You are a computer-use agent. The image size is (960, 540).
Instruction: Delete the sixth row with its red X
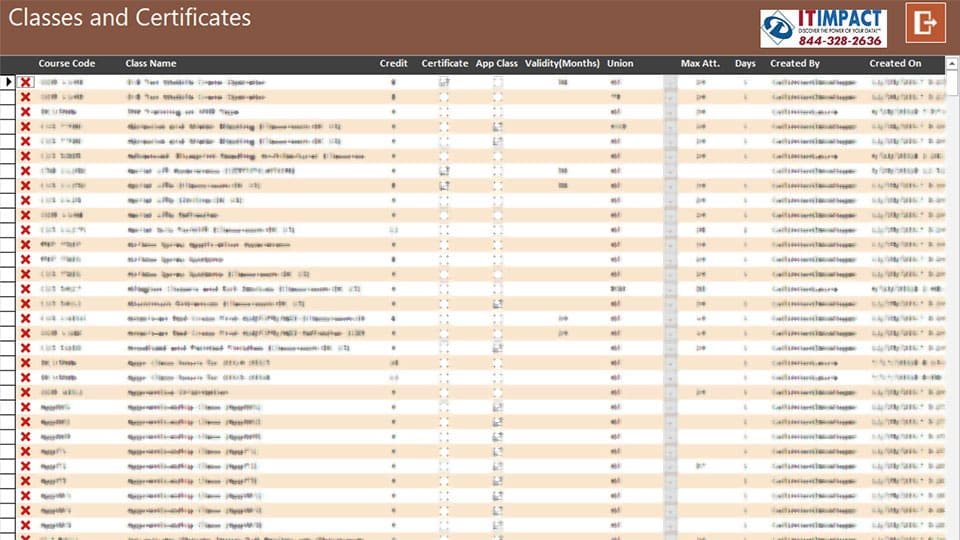pos(25,156)
